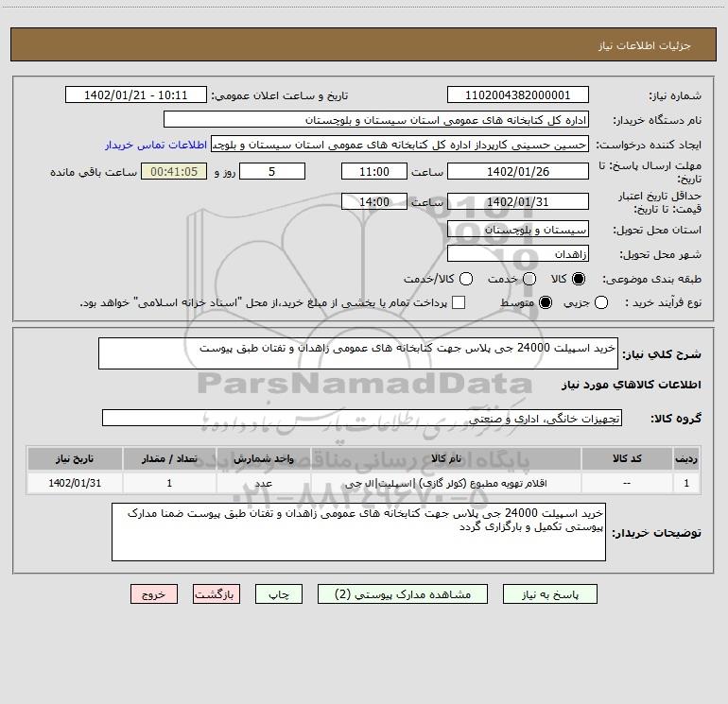The image size is (728, 704).
Task: Click the خروج exit button
Action: tap(154, 594)
